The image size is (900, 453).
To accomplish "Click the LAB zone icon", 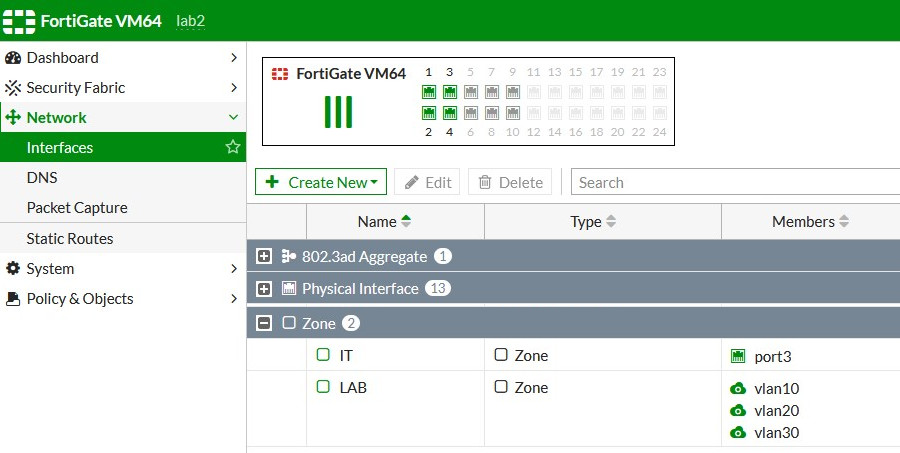I will pos(323,387).
